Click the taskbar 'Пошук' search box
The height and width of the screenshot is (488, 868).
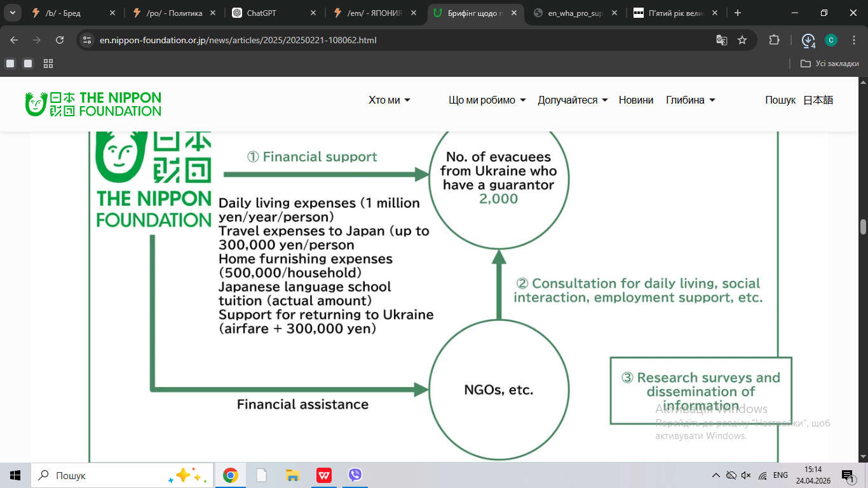[121, 475]
